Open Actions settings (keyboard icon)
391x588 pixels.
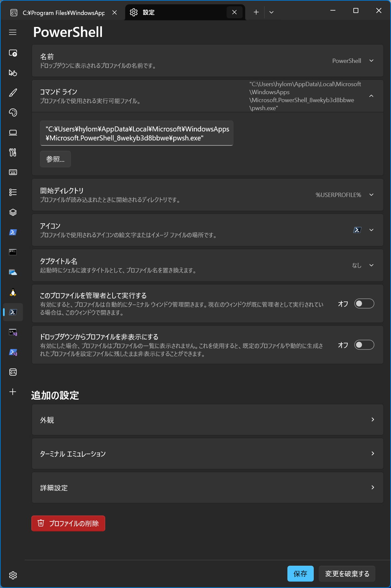pyautogui.click(x=13, y=172)
